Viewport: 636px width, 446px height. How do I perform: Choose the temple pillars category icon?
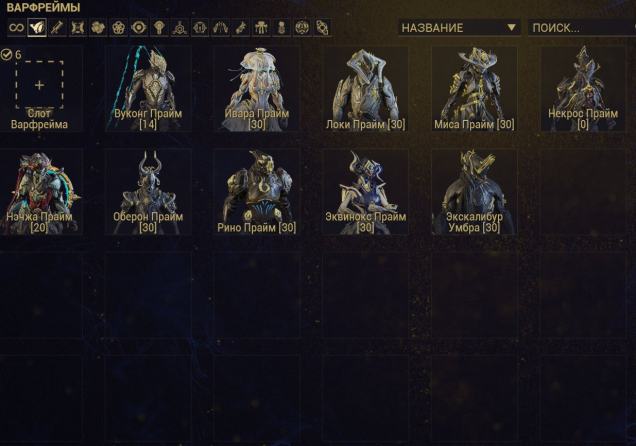[261, 28]
